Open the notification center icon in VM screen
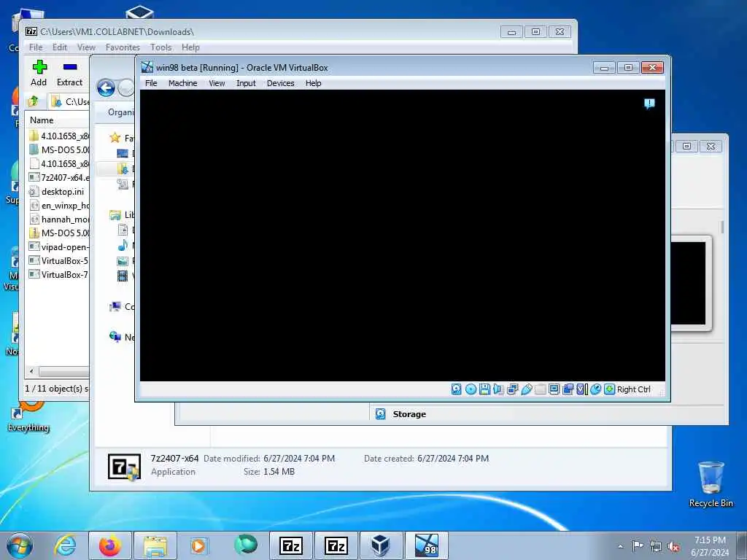This screenshot has width=747, height=560. pyautogui.click(x=649, y=104)
